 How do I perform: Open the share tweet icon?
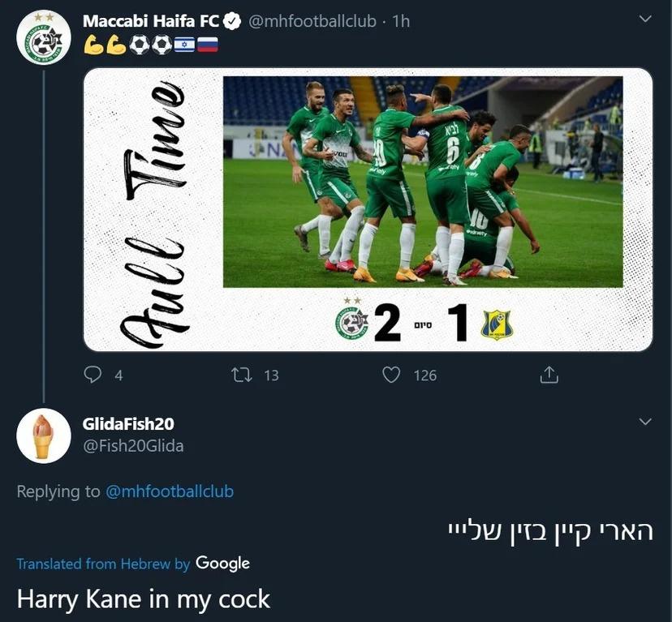click(x=549, y=375)
